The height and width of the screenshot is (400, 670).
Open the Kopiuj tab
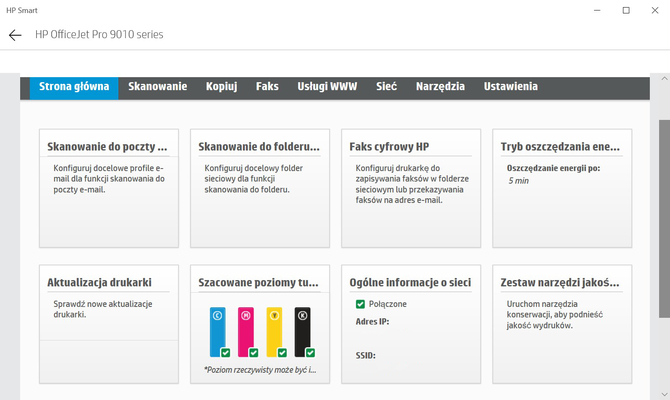coord(221,87)
